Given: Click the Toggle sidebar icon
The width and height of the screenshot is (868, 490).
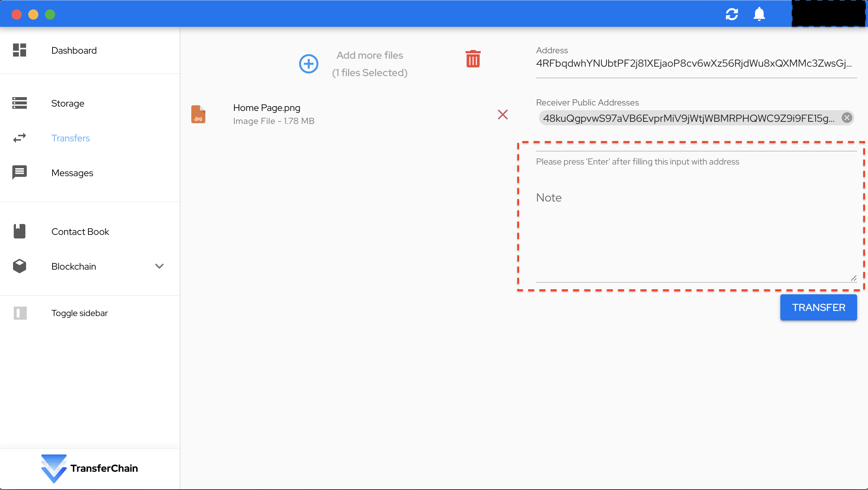Looking at the screenshot, I should coord(20,313).
